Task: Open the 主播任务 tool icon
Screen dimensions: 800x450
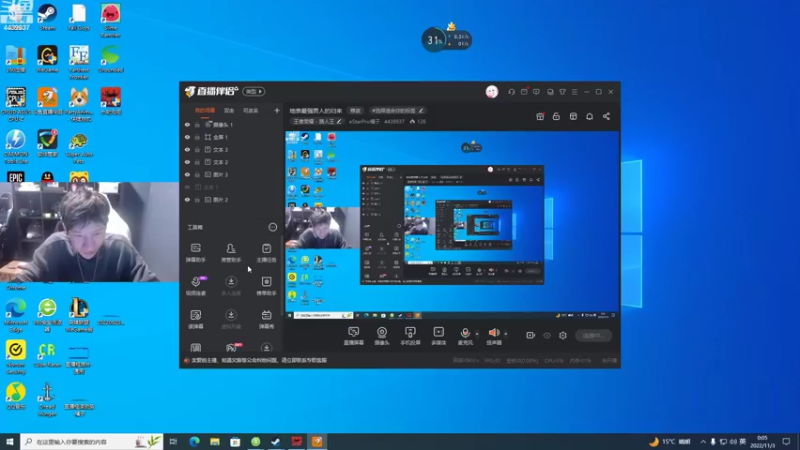Action: coord(266,253)
